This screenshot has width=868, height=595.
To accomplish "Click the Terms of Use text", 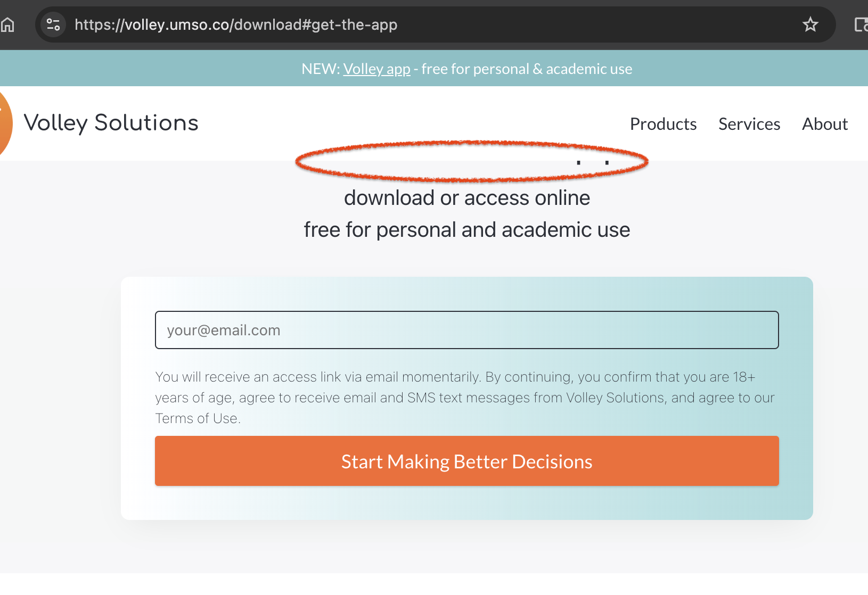I will click(196, 418).
